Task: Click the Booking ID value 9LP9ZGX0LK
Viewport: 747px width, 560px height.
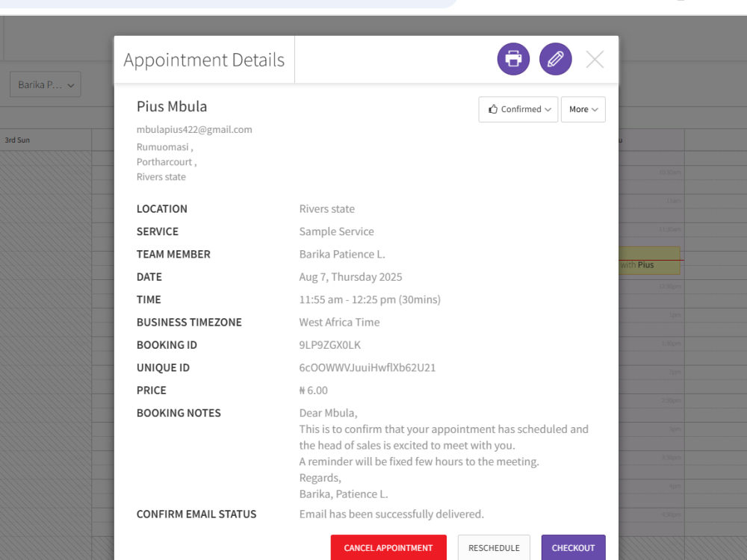Action: pos(329,345)
